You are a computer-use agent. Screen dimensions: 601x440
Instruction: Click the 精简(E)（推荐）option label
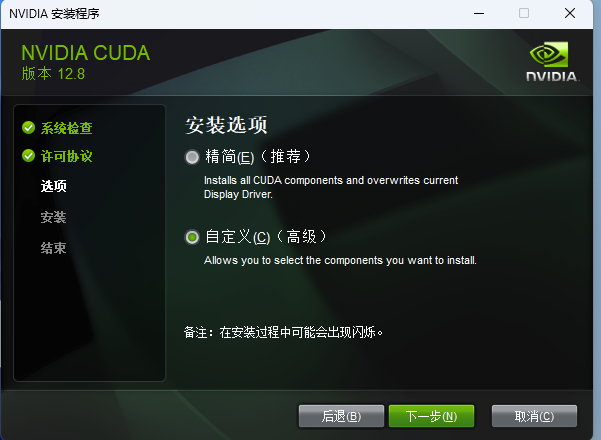coord(258,156)
